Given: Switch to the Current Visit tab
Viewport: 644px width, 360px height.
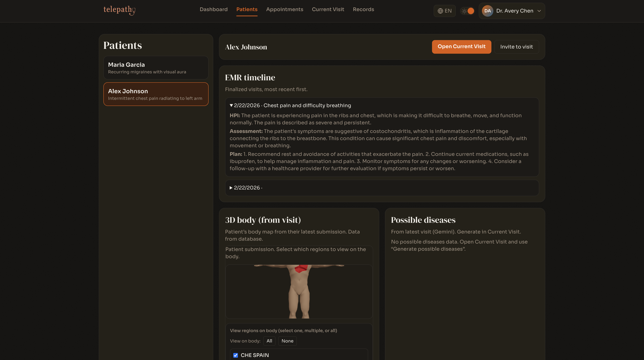Looking at the screenshot, I should (x=328, y=9).
